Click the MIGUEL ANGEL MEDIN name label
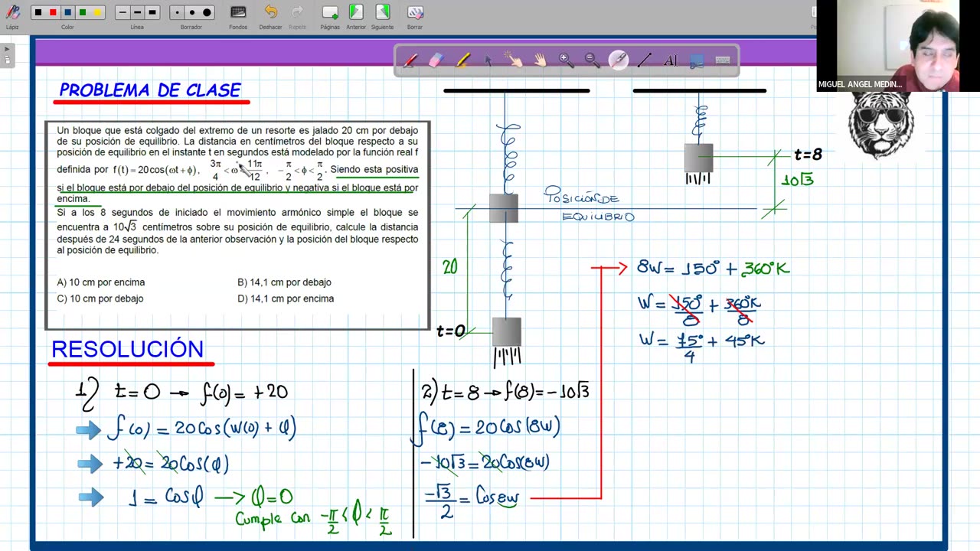 pos(860,84)
